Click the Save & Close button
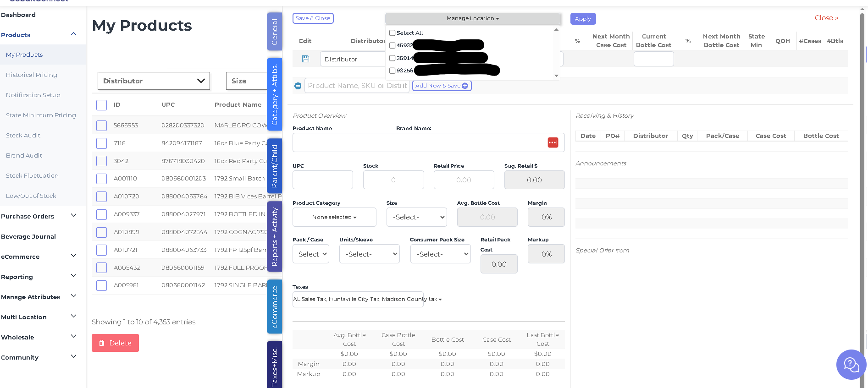Screen dimensions: 868x388 tap(313, 18)
